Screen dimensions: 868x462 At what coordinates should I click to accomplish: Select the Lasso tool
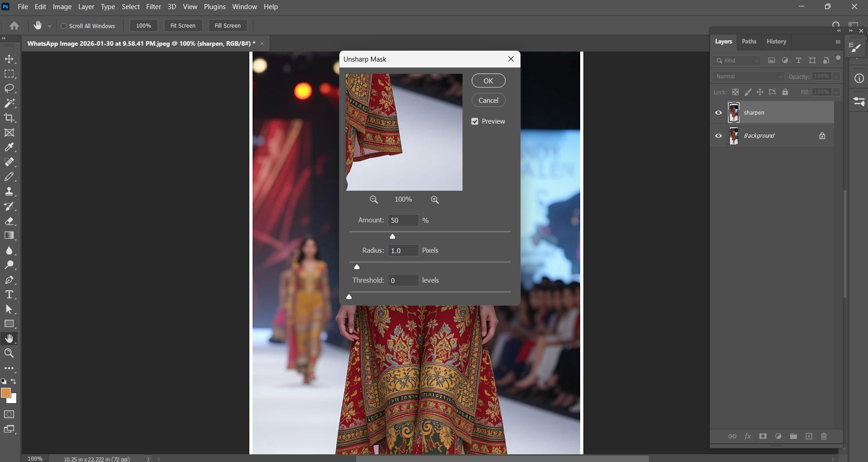tap(9, 88)
